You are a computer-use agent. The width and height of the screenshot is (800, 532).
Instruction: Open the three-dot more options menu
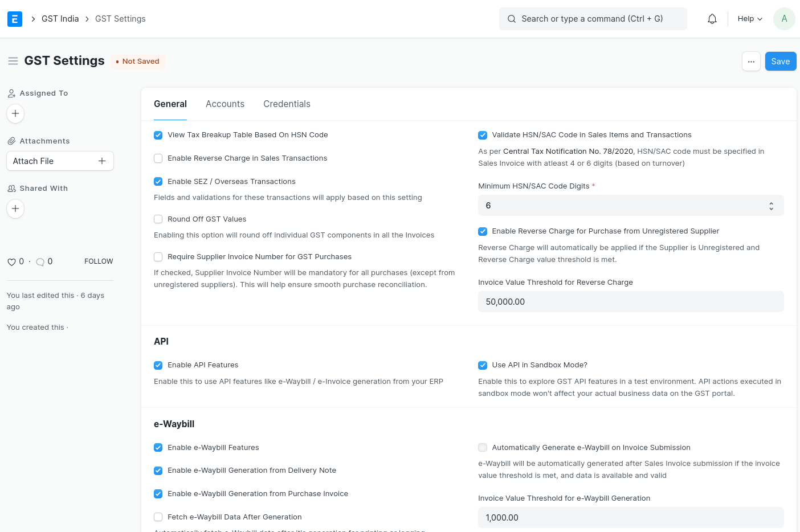click(751, 62)
